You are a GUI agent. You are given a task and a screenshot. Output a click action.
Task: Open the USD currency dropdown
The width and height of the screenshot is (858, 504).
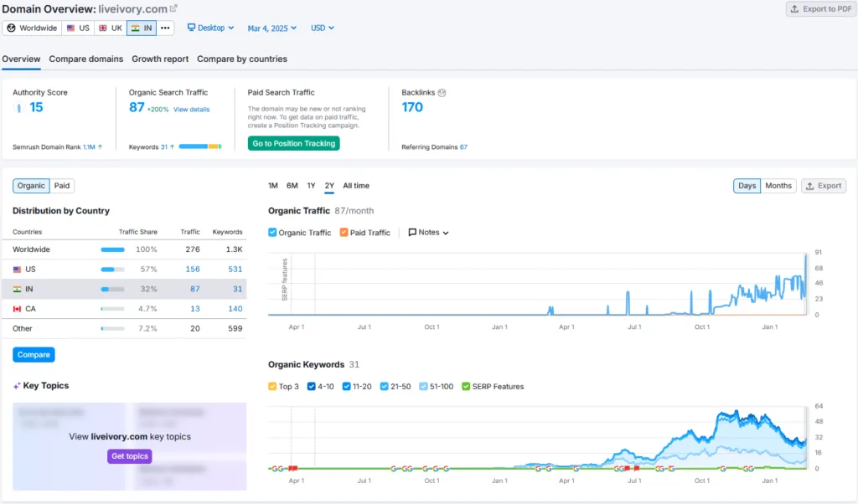[323, 28]
